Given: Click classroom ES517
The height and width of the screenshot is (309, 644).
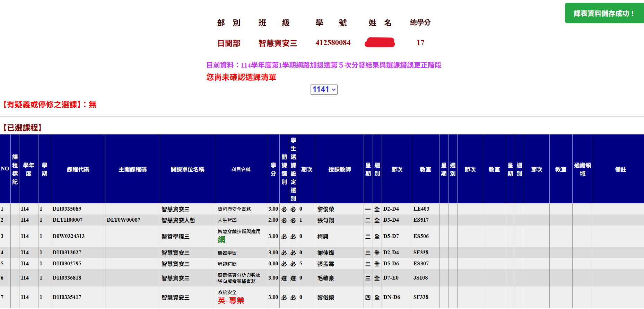Looking at the screenshot, I should coord(421,220).
